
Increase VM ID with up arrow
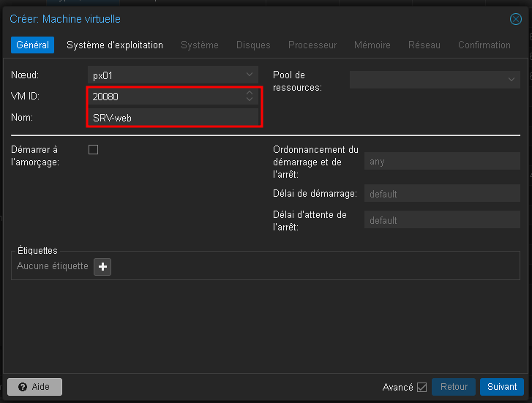pos(250,92)
